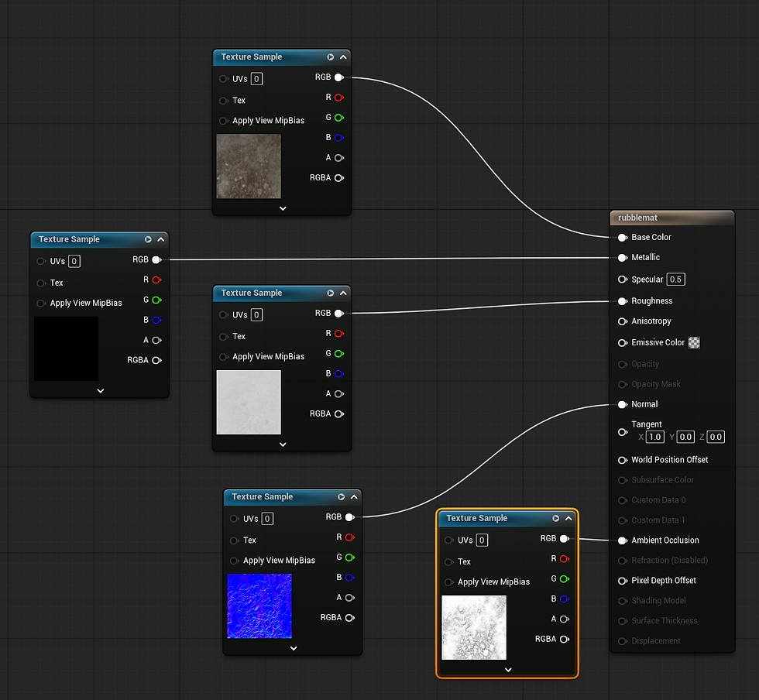This screenshot has height=700, width=759.
Task: Click the World Position Offset pin on rubblemat
Action: 623,460
